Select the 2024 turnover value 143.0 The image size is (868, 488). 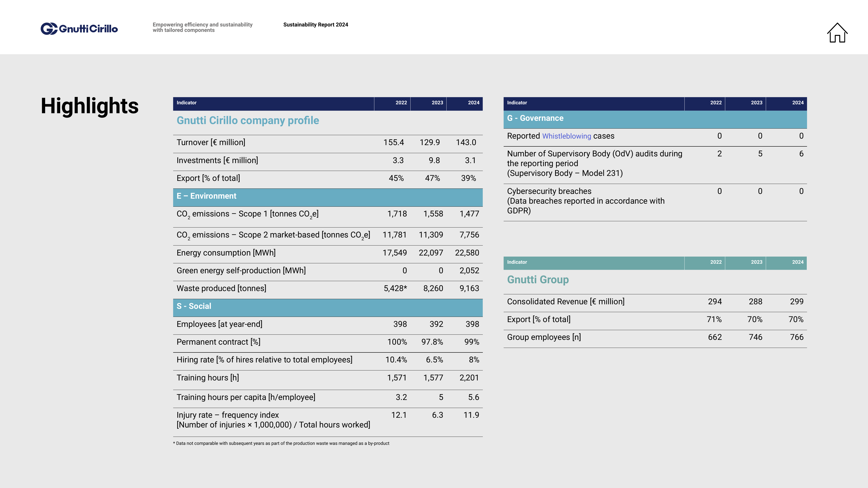[466, 142]
